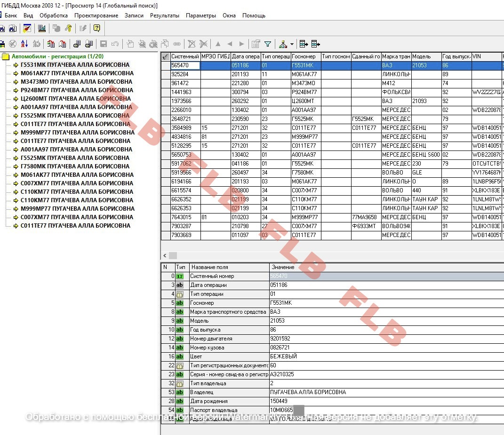Open the "Обработка" menu

pyautogui.click(x=53, y=16)
